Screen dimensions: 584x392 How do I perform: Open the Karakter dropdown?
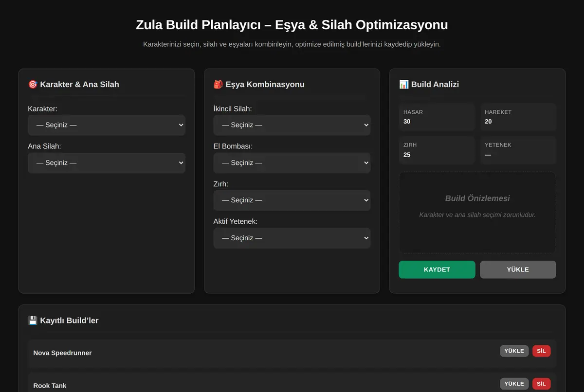click(x=107, y=125)
